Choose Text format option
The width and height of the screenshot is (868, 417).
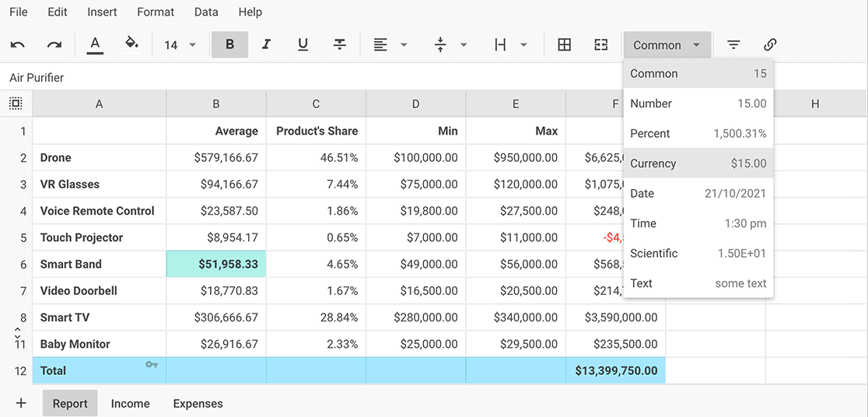(698, 283)
